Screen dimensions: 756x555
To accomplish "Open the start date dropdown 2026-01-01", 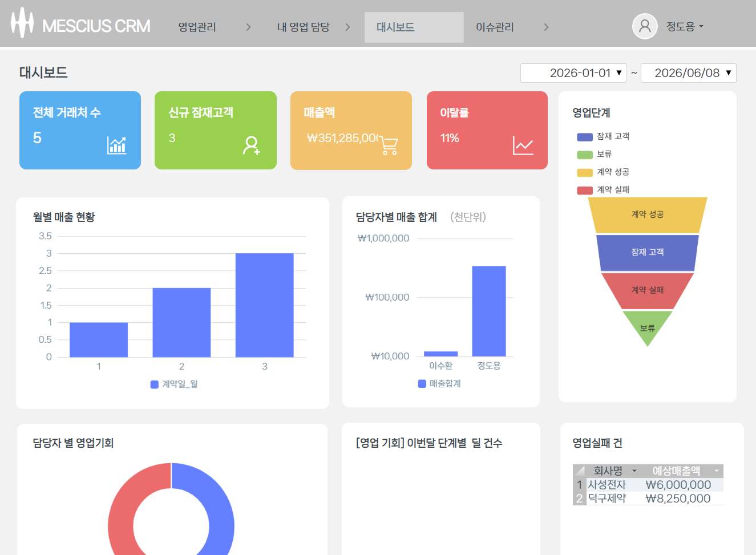I will (x=573, y=73).
